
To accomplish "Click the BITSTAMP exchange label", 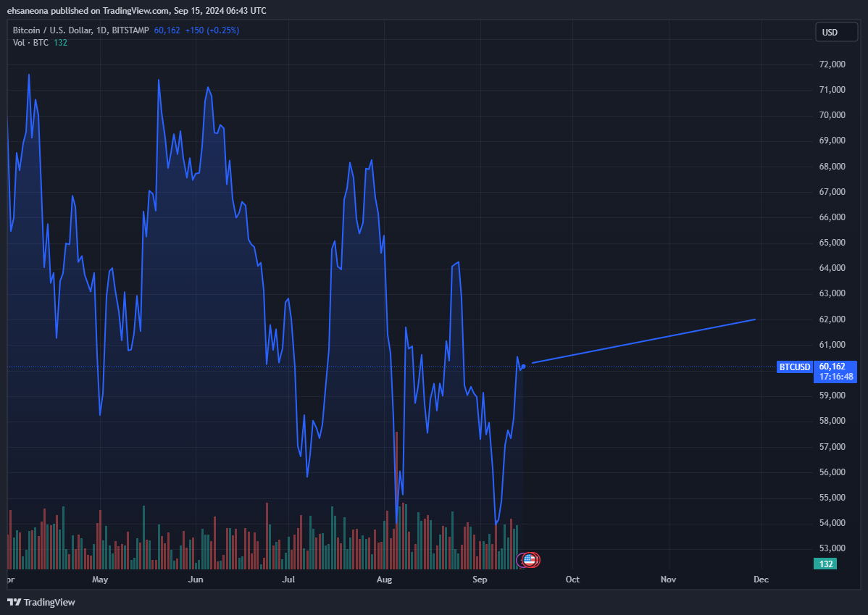I will (130, 30).
